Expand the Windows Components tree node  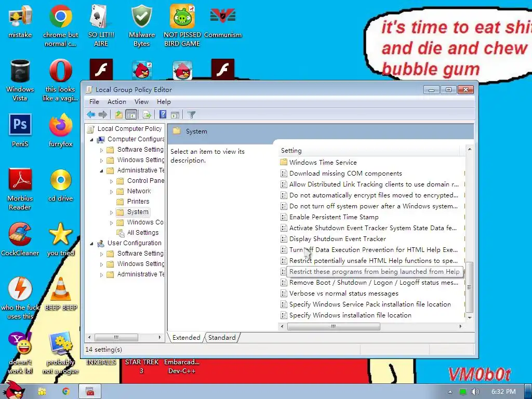(x=111, y=223)
